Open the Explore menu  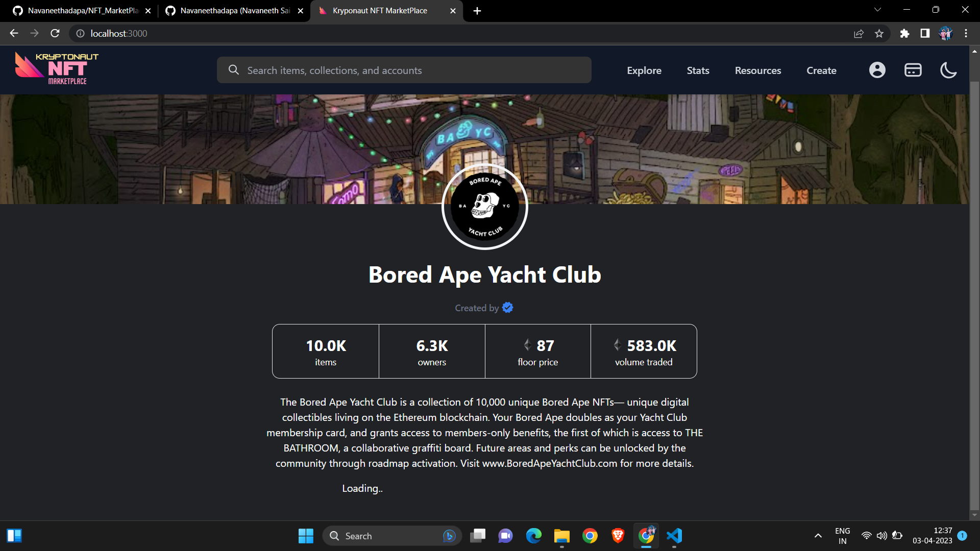[644, 70]
